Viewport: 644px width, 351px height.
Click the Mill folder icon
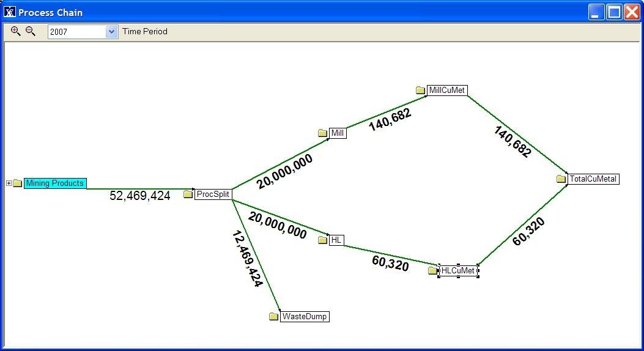[323, 133]
